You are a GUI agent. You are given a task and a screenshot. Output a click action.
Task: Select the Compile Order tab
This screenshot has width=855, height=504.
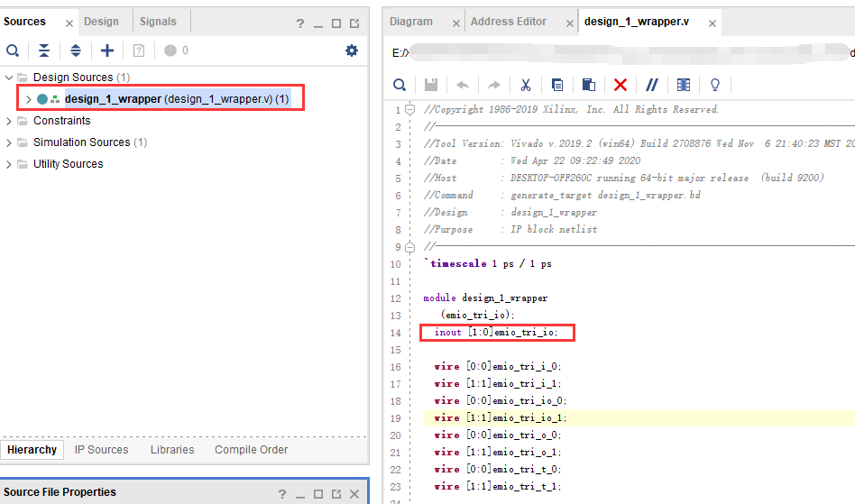pos(252,450)
